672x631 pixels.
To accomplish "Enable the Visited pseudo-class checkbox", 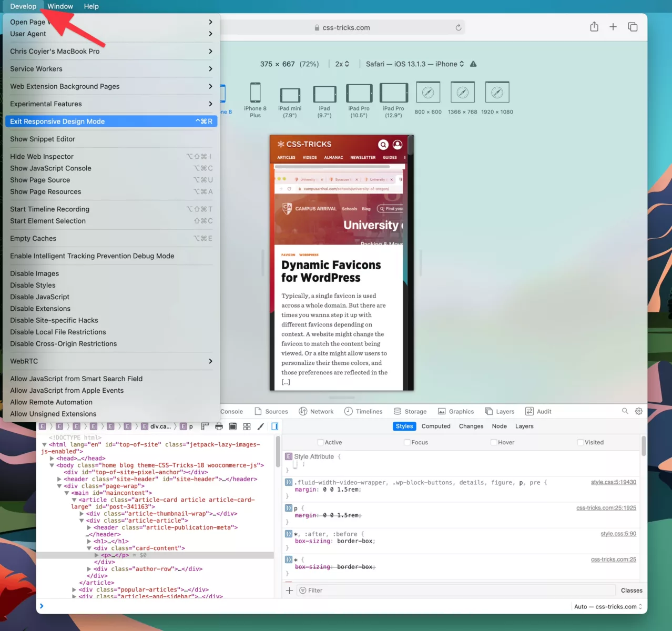I will point(581,442).
